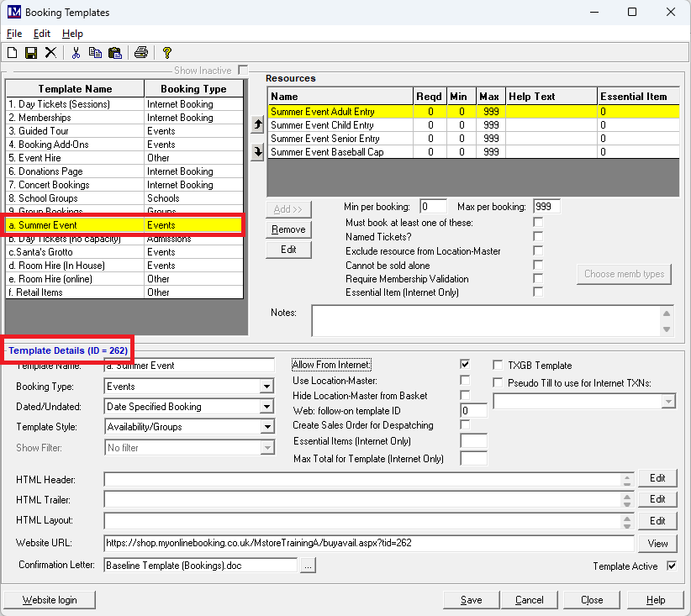Expand the Booking Type dropdown
Image resolution: width=691 pixels, height=616 pixels.
[x=266, y=387]
